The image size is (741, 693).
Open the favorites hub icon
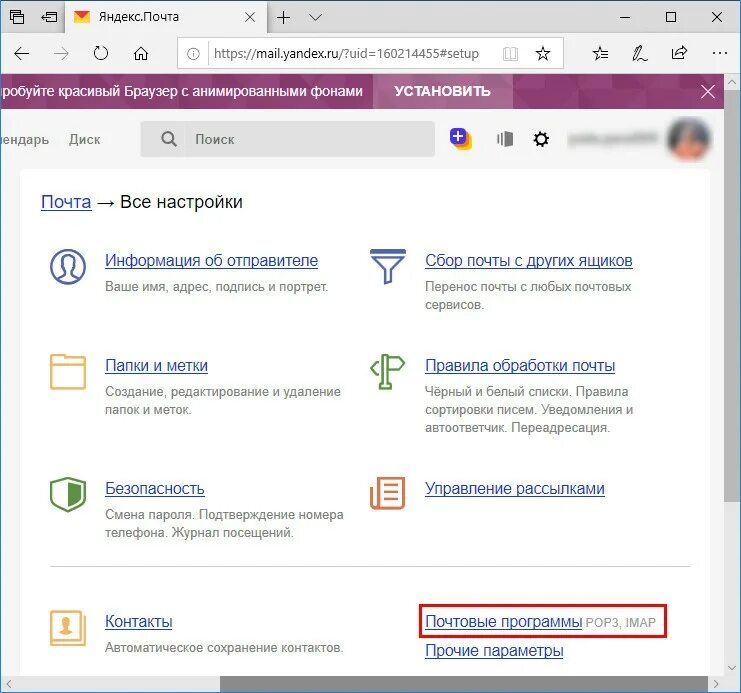[600, 53]
